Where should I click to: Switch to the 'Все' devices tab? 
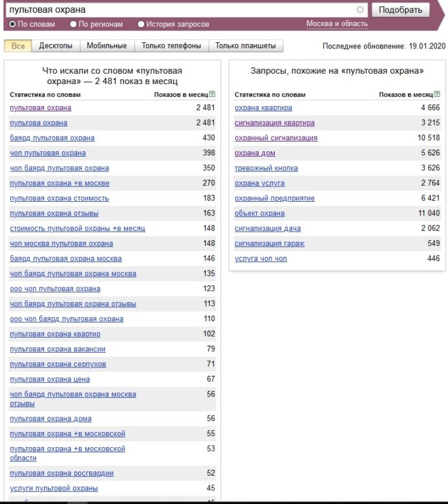click(18, 46)
